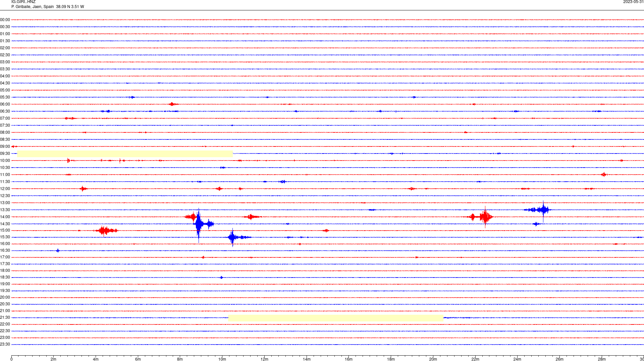Select the 19:30 trace time label
The image size is (644, 362).
(5, 291)
